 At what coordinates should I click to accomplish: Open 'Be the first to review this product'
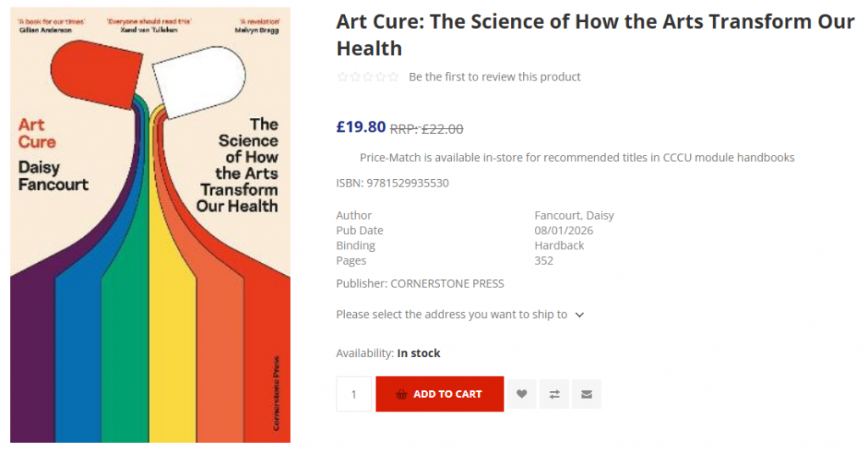click(x=495, y=77)
